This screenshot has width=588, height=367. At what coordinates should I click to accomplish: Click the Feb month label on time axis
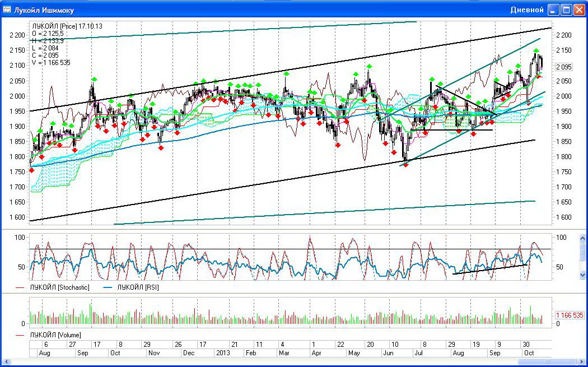250,353
